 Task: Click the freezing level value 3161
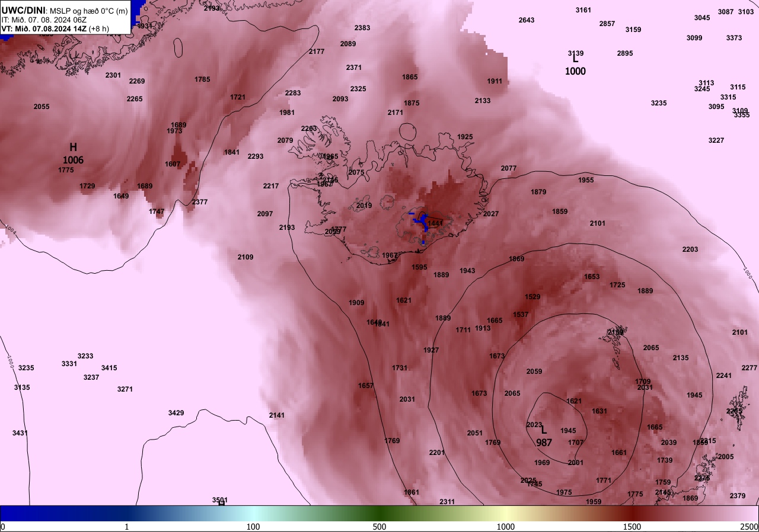(x=583, y=10)
